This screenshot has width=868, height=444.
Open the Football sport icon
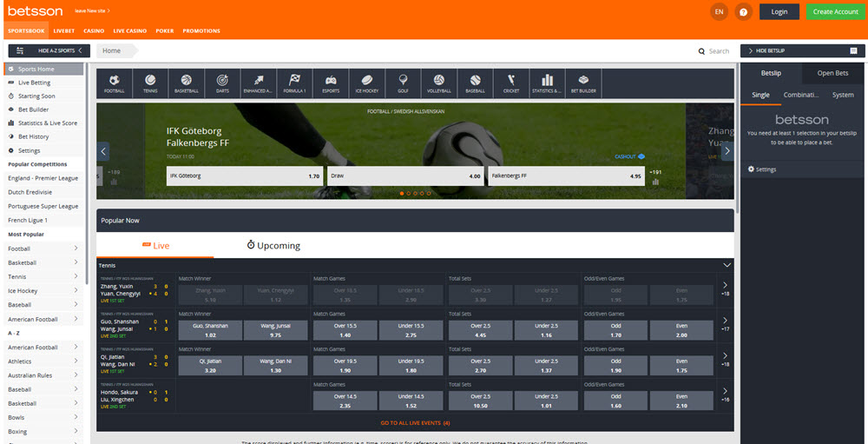click(x=115, y=83)
